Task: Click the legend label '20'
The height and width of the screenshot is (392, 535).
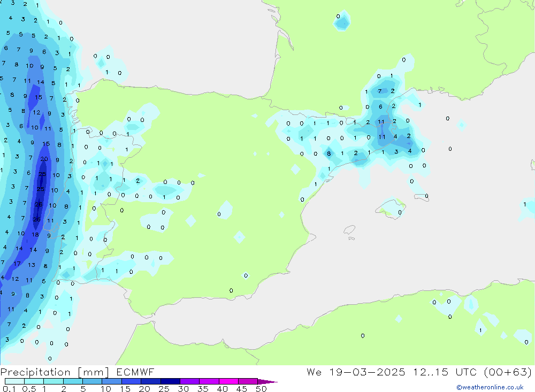Action: coord(144,389)
